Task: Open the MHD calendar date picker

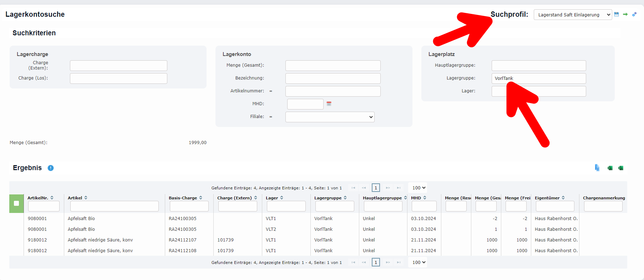Action: click(x=329, y=104)
